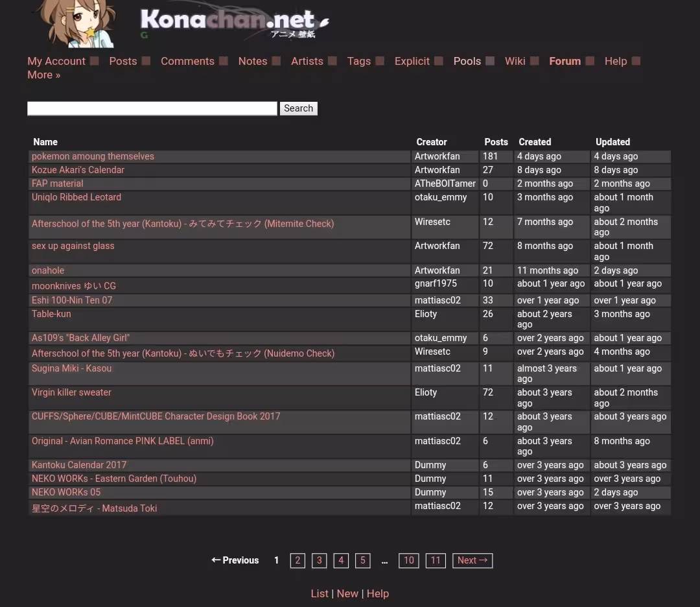Click the Name column header
700x607 pixels.
[x=45, y=142]
